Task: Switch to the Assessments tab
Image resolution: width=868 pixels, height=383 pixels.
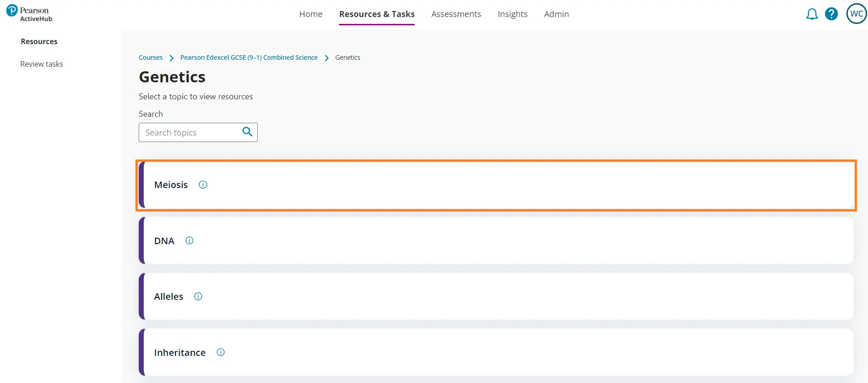Action: [456, 14]
